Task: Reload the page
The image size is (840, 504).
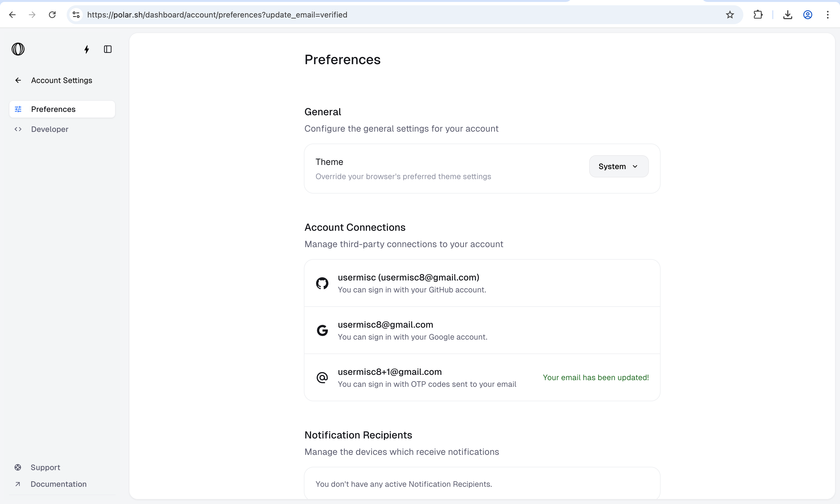Action: pyautogui.click(x=52, y=15)
